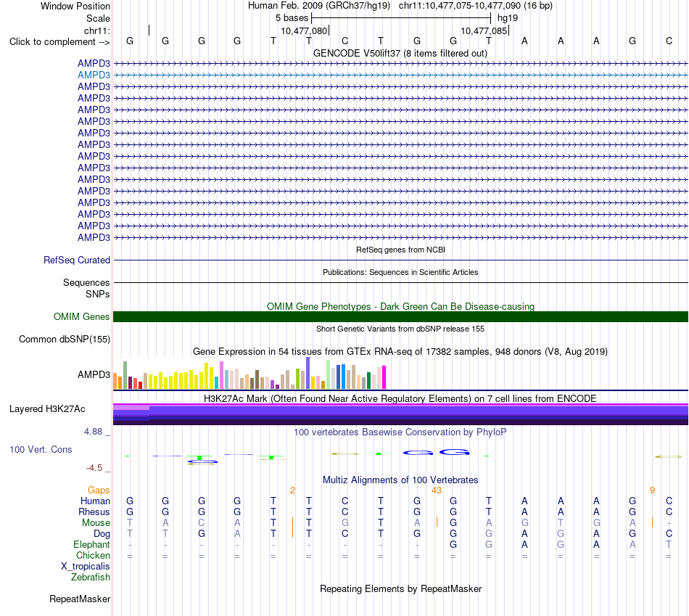Click the only T base in the Elephant row
Image resolution: width=689 pixels, height=616 pixels.
[669, 544]
